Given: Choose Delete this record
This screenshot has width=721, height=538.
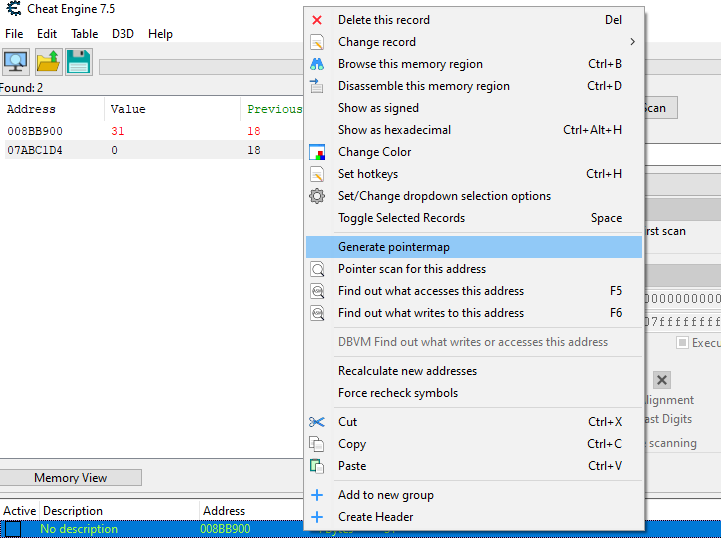Looking at the screenshot, I should coord(474,20).
